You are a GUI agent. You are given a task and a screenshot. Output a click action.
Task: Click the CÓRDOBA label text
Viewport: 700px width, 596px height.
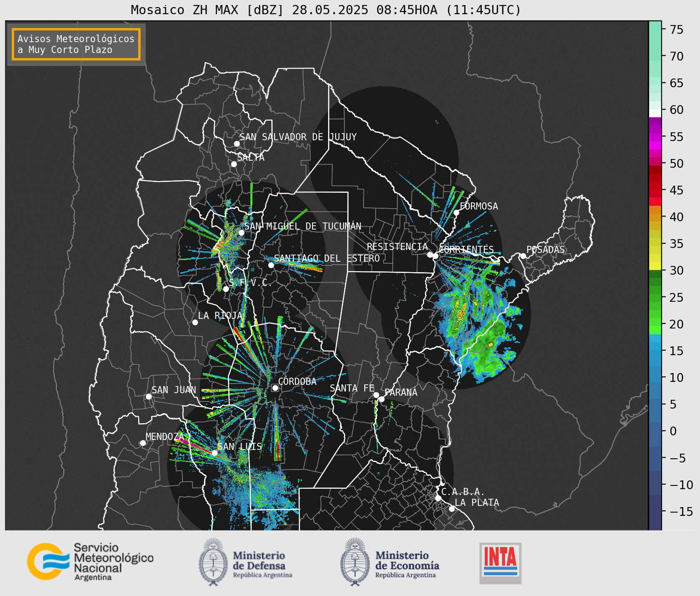pos(297,381)
